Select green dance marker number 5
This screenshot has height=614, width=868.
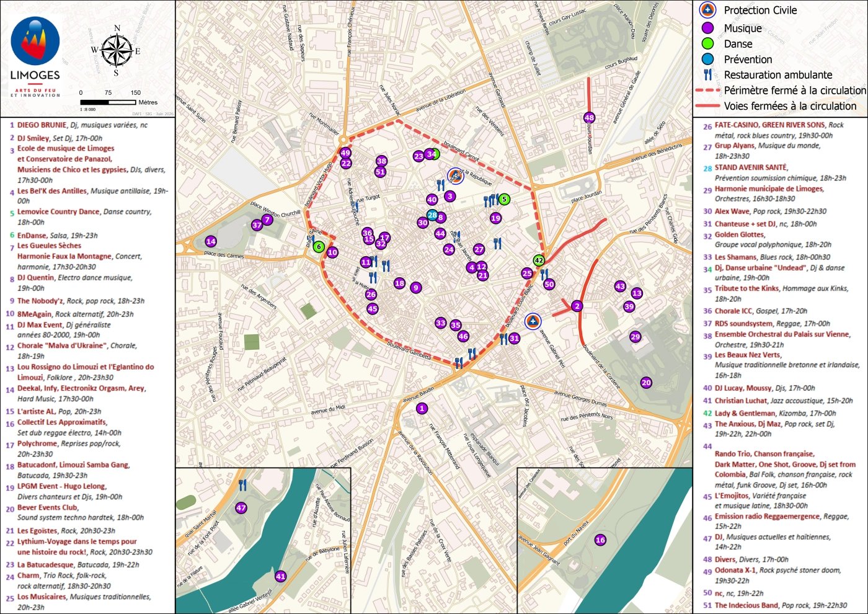(x=504, y=199)
